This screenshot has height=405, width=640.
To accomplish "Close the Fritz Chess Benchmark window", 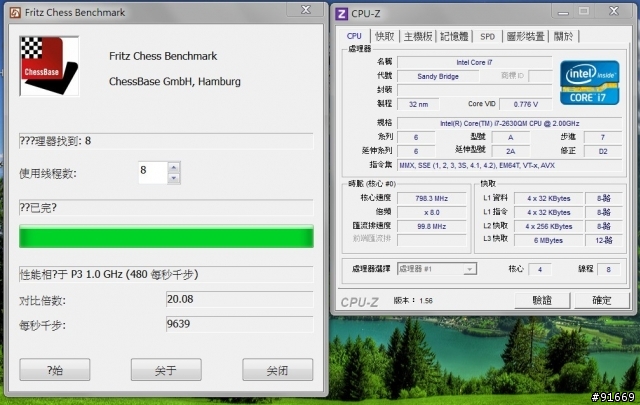I will (x=305, y=10).
